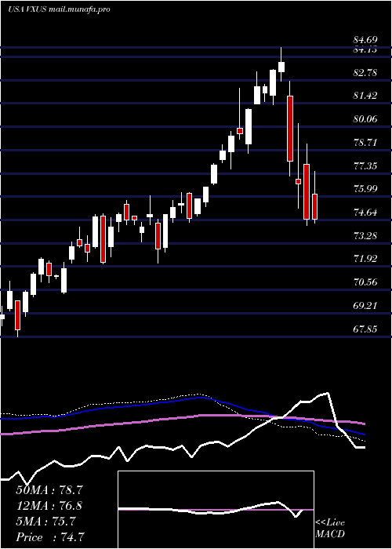This screenshot has width=392, height=549.
Task: Click the 71.92 price axis label
Action: pos(365,259)
